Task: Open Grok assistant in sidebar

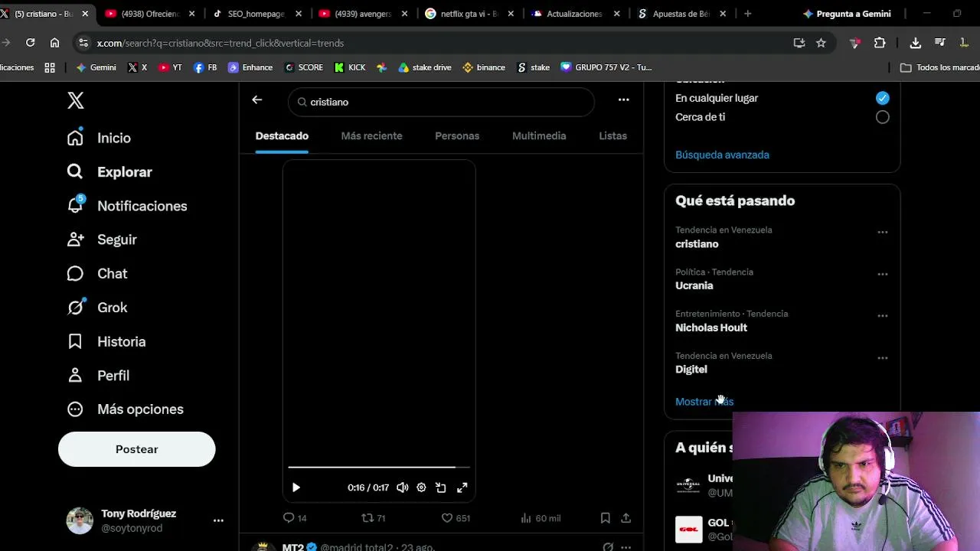Action: tap(97, 308)
